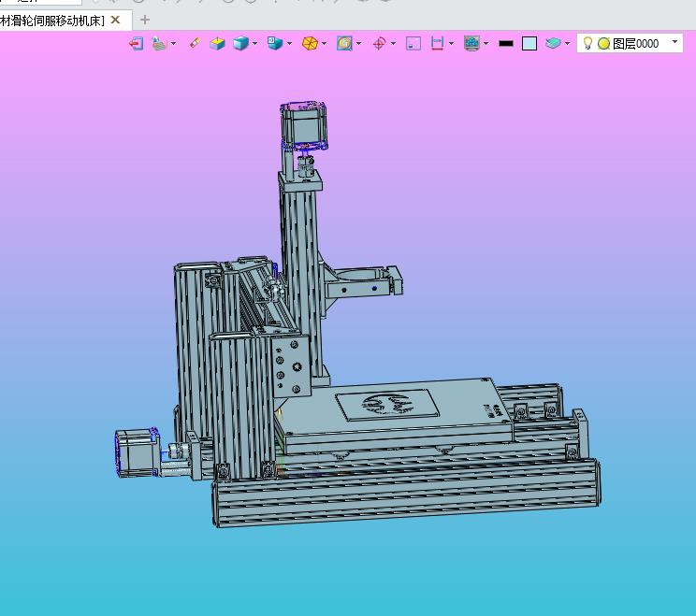Click the monitor display settings icon

(x=471, y=43)
